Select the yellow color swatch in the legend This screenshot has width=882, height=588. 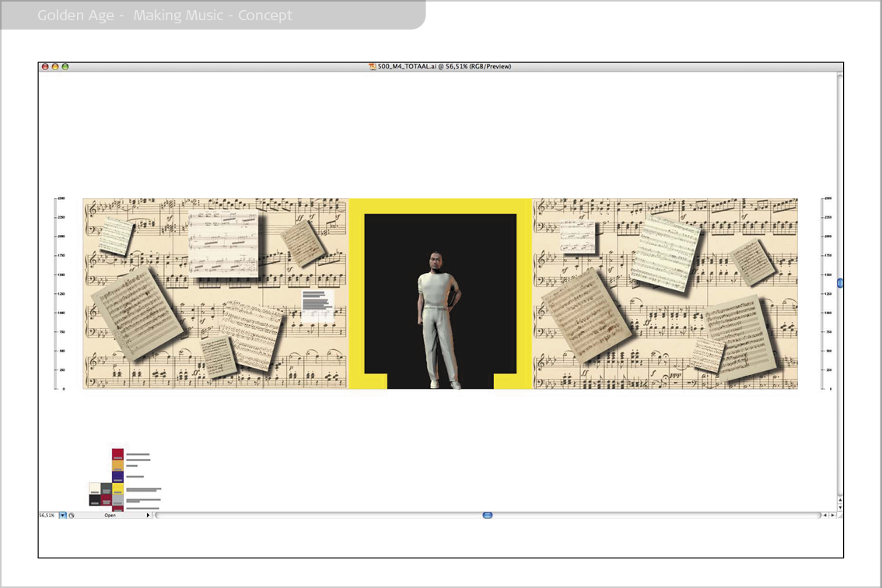tap(117, 488)
